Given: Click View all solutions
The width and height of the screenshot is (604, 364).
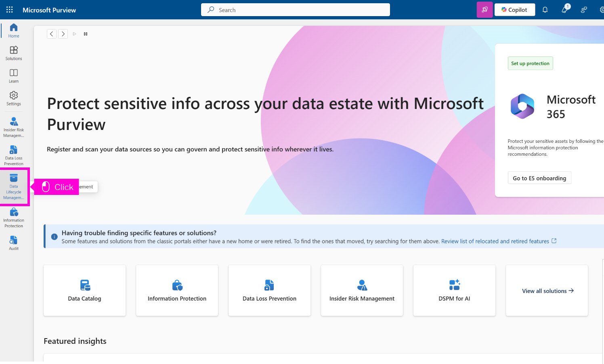Looking at the screenshot, I should [x=547, y=291].
